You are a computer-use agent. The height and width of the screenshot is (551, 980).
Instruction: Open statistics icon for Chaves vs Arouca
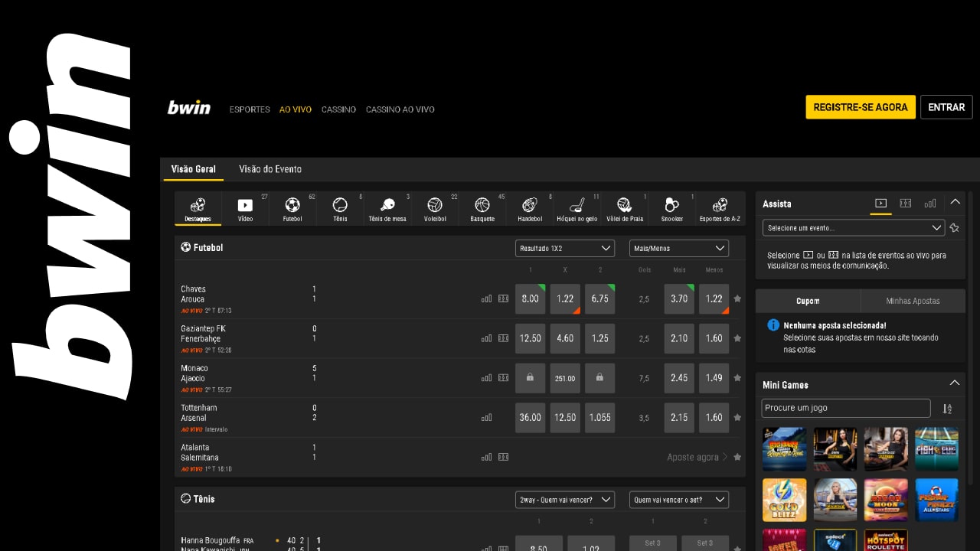coord(486,299)
